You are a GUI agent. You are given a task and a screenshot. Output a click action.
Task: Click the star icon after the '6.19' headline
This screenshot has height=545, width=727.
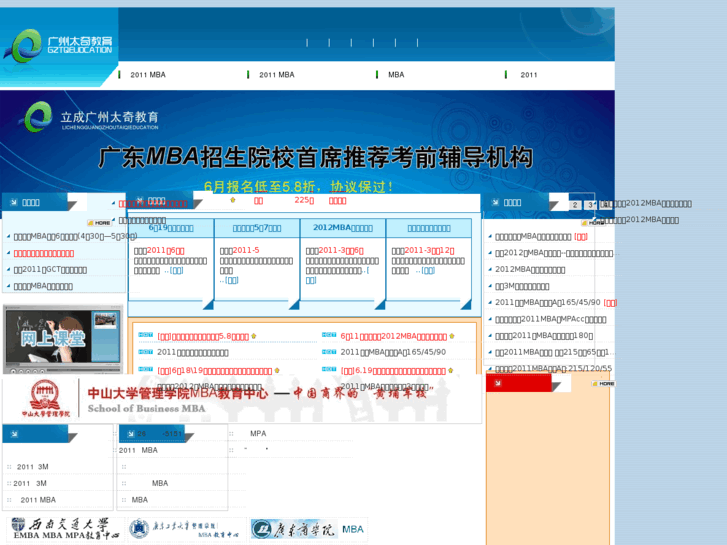click(x=451, y=370)
